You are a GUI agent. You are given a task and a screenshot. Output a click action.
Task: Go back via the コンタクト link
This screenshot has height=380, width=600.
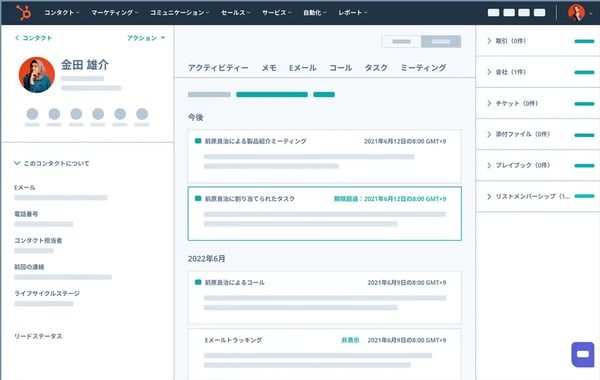(37, 38)
